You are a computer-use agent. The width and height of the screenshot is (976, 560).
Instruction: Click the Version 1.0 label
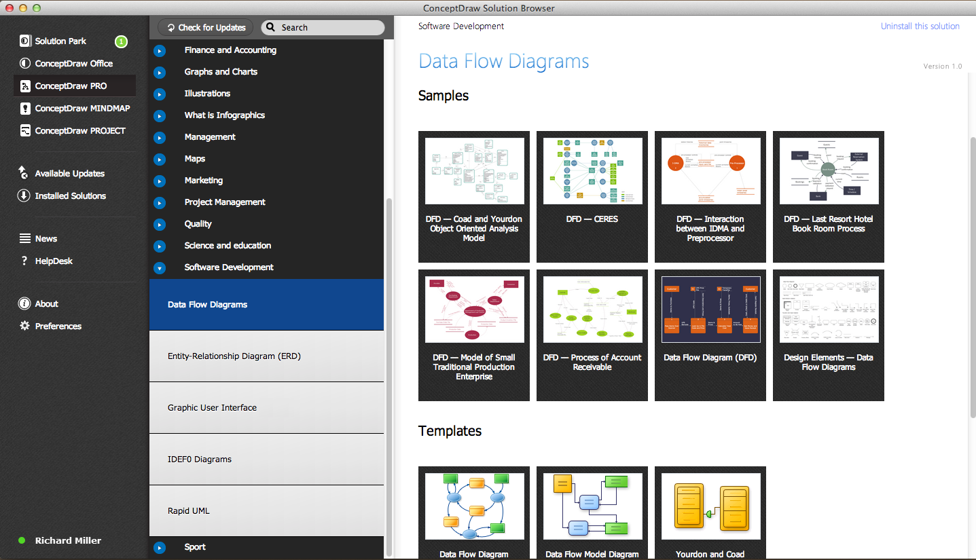pos(943,67)
